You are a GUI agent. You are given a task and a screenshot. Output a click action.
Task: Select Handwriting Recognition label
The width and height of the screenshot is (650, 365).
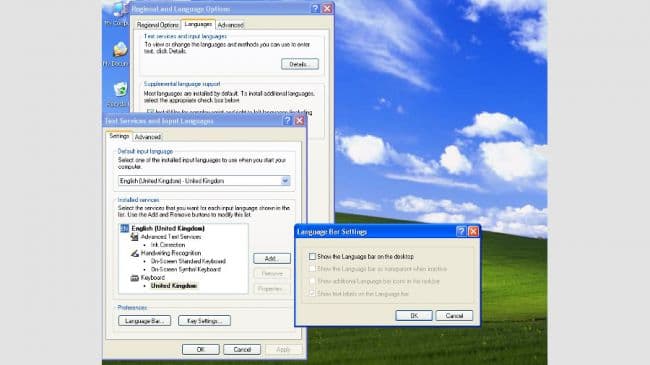(171, 253)
